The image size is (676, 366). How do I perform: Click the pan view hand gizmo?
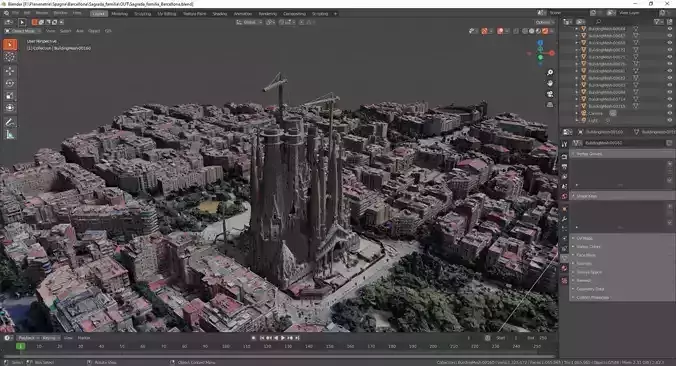point(550,83)
